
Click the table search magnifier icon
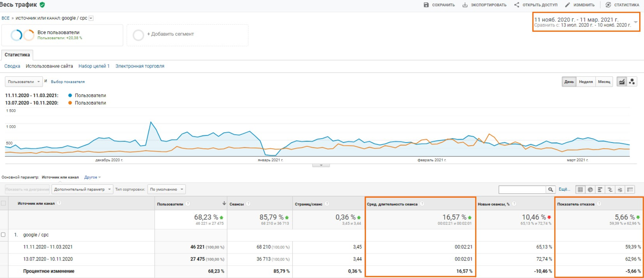(551, 190)
